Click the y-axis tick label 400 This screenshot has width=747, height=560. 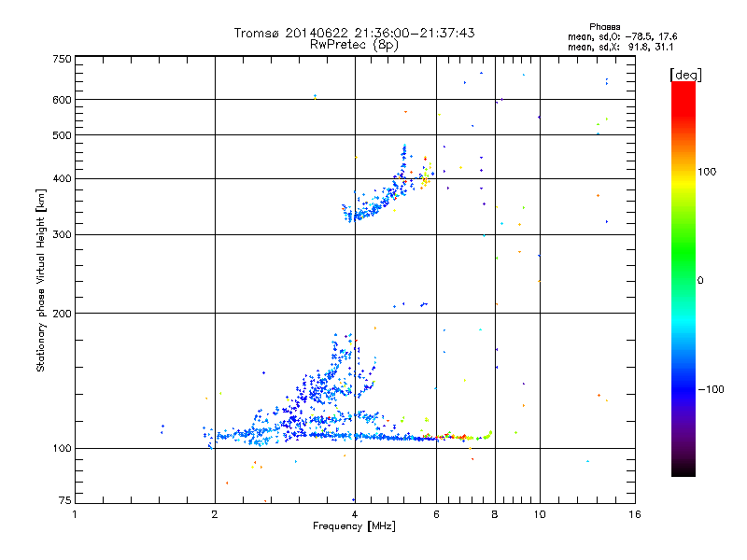pos(62,179)
